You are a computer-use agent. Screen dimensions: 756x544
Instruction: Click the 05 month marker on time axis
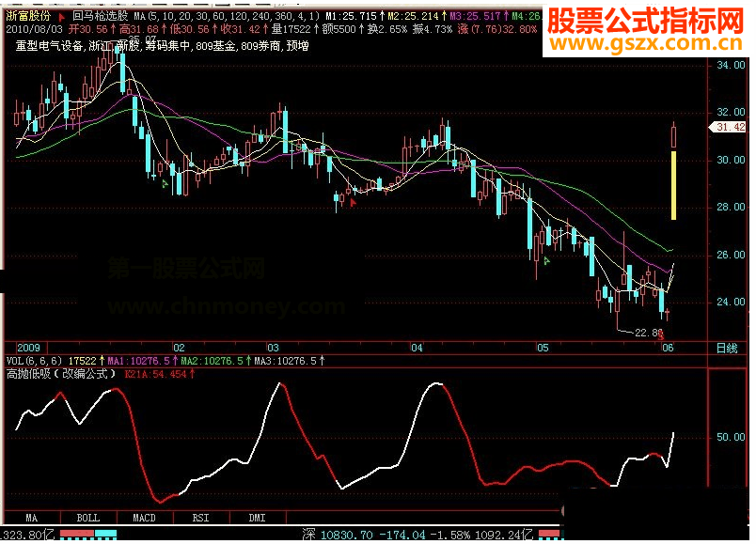point(543,348)
